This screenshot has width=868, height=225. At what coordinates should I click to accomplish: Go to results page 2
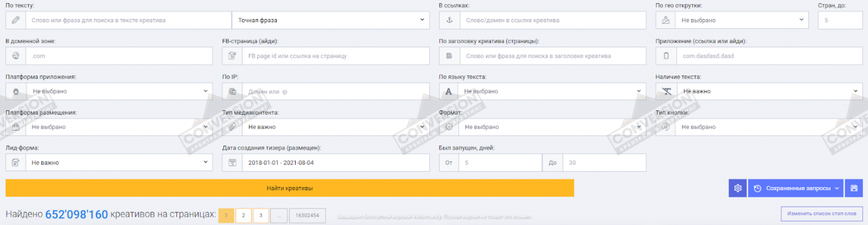point(244,215)
